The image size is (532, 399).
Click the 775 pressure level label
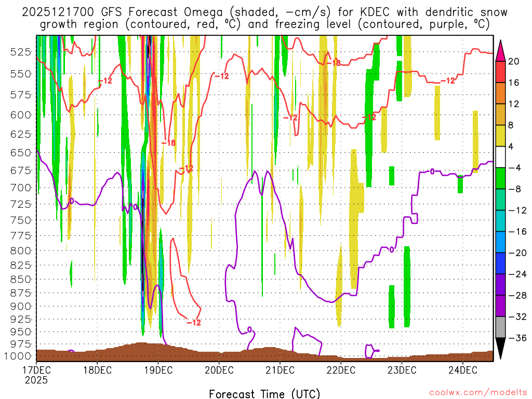coord(20,235)
